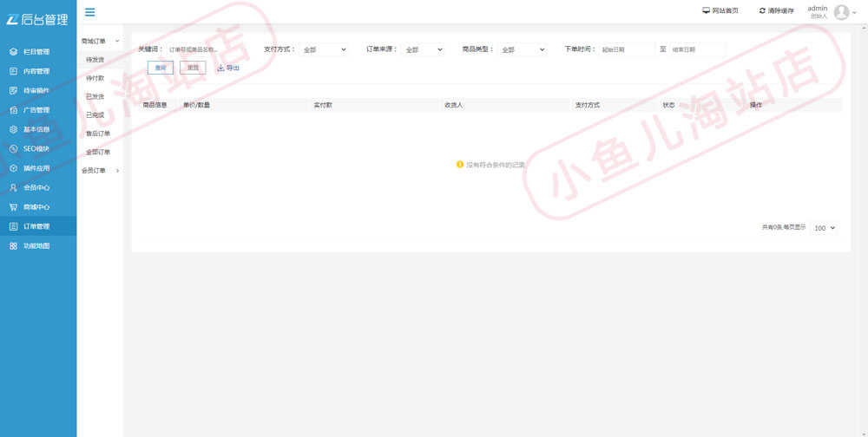Open 商城中心 via its cart icon

[14, 207]
